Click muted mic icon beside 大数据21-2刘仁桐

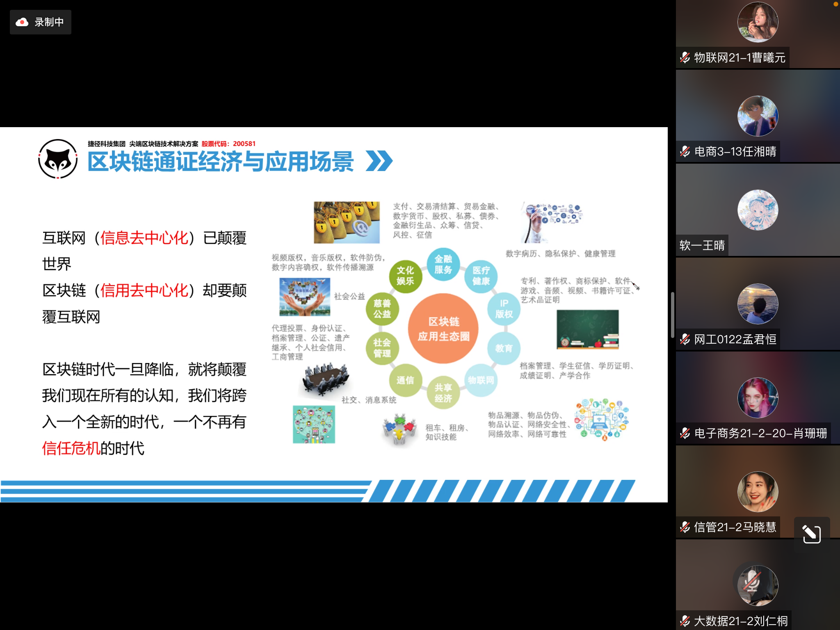point(685,621)
